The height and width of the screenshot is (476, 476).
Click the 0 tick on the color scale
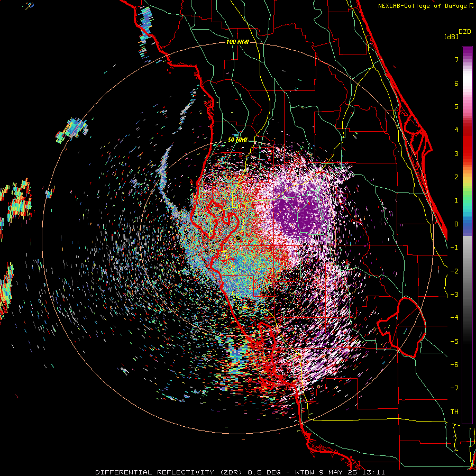point(456,224)
